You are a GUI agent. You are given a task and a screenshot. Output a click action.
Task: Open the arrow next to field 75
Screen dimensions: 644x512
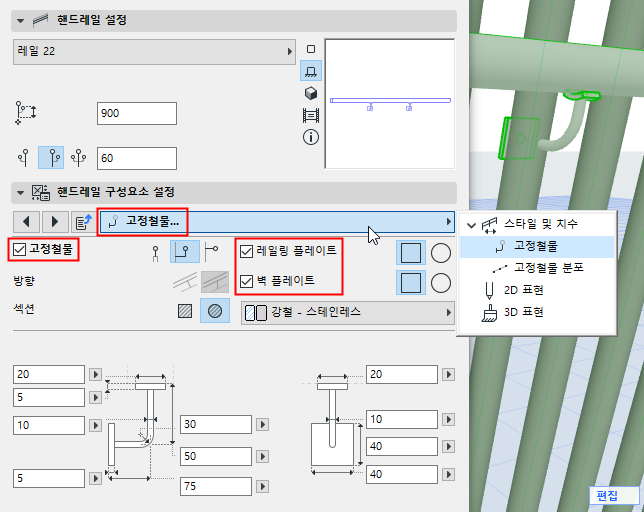click(x=262, y=487)
